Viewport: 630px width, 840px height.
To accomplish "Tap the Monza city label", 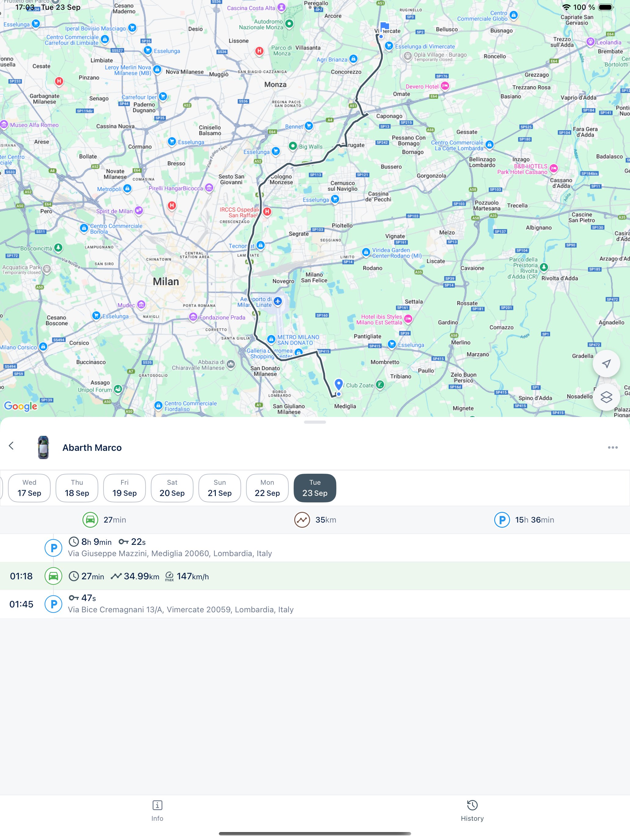I will point(275,84).
